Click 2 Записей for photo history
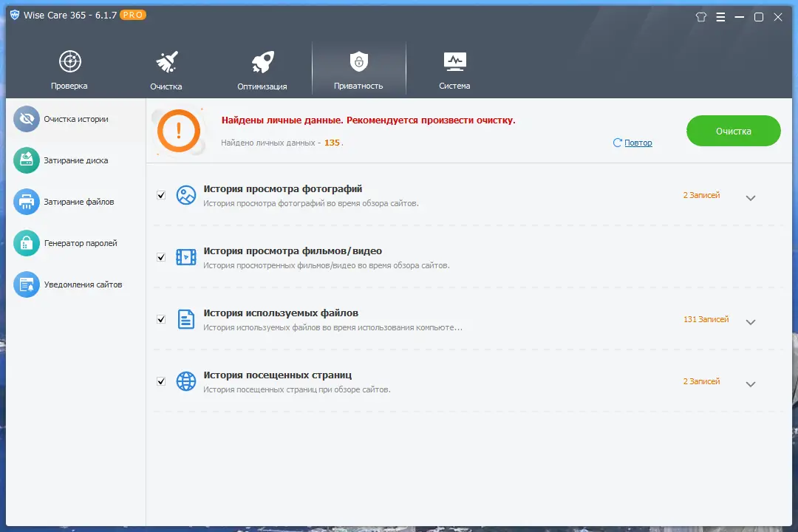 click(x=701, y=195)
